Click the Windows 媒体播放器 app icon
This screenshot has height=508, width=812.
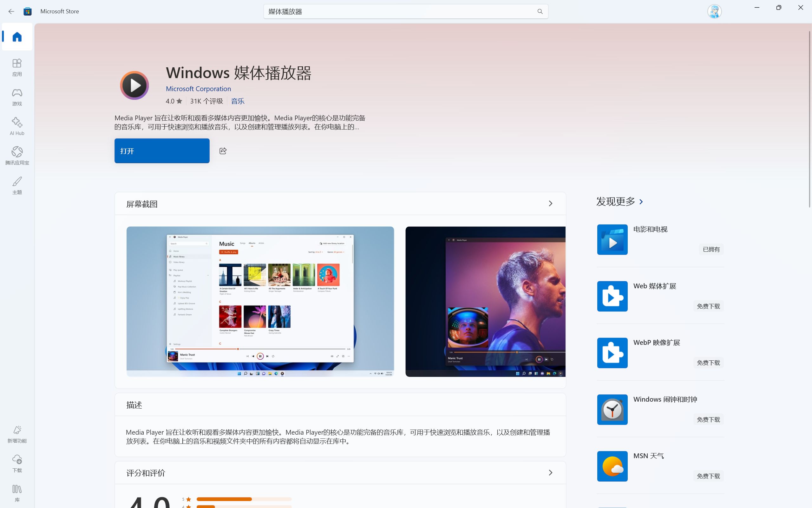point(134,85)
